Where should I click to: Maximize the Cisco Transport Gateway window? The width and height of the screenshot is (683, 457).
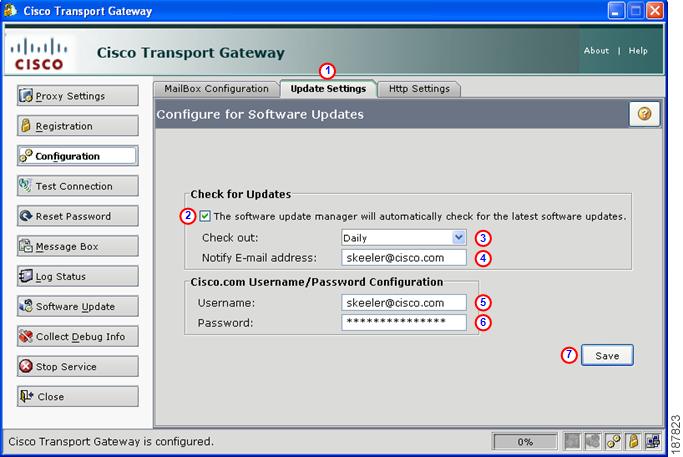click(x=636, y=10)
